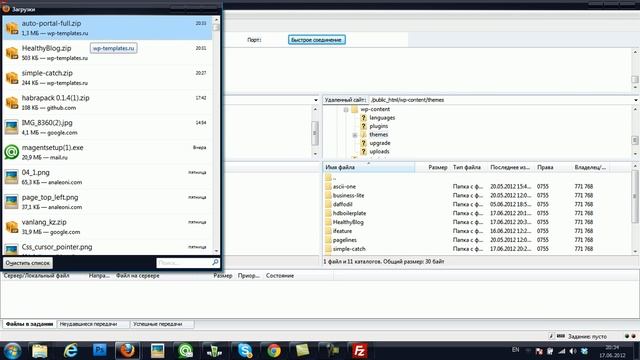Click the parent directory (..) folder icon
The height and width of the screenshot is (360, 640).
(x=328, y=178)
